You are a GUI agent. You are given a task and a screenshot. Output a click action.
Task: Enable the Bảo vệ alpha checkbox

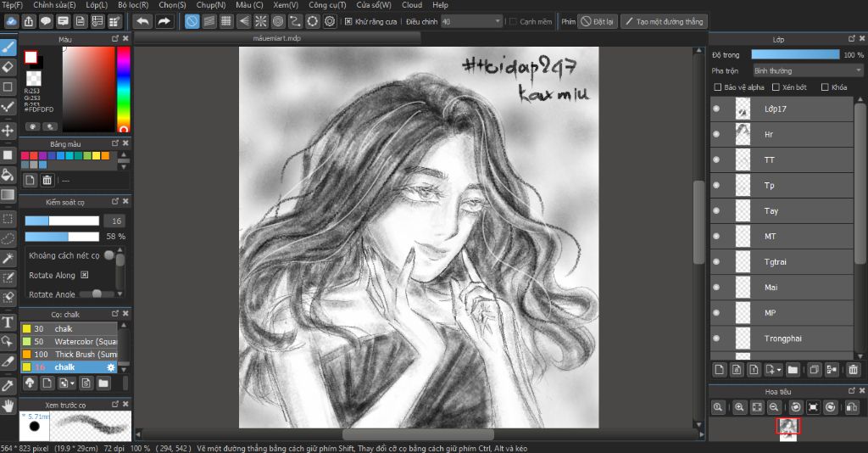pos(718,87)
